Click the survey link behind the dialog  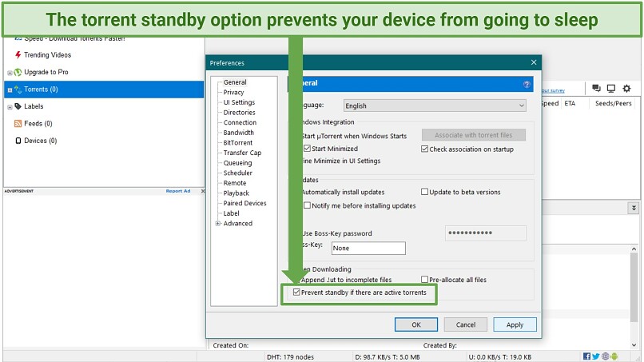(x=553, y=90)
